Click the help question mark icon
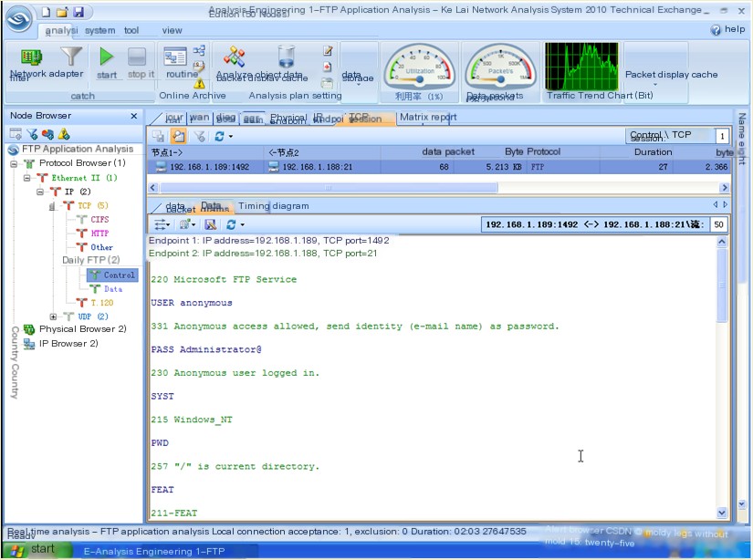 tap(715, 30)
